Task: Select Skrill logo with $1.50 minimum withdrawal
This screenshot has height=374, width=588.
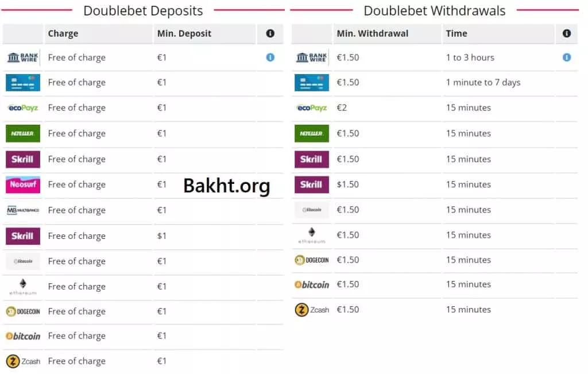Action: pos(312,184)
